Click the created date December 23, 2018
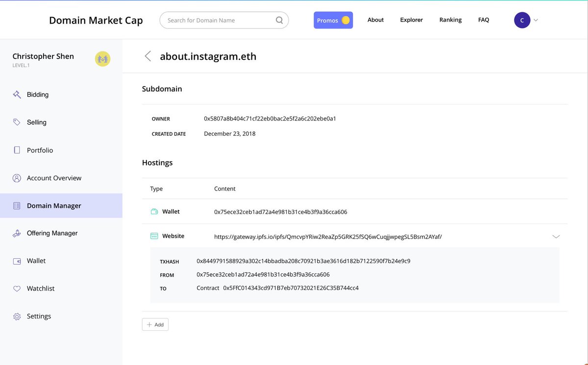The image size is (588, 365). 230,134
